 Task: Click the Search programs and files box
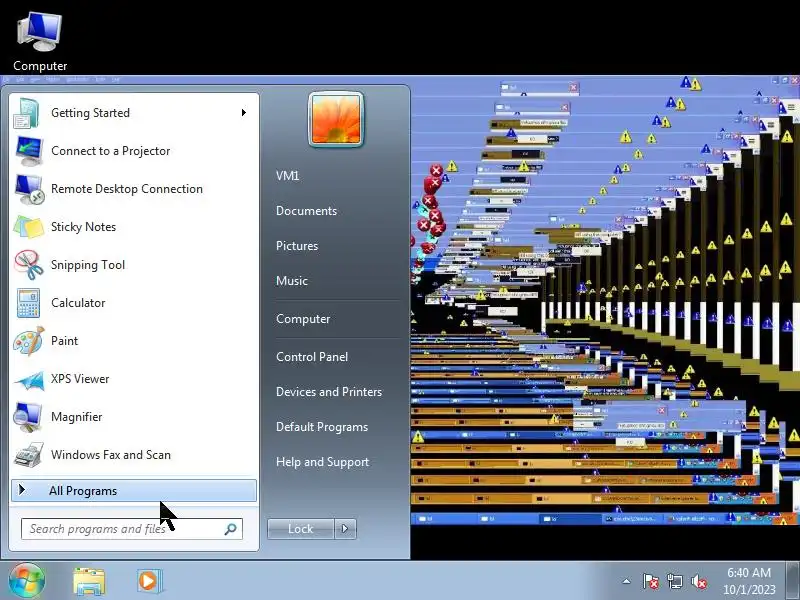tap(132, 529)
